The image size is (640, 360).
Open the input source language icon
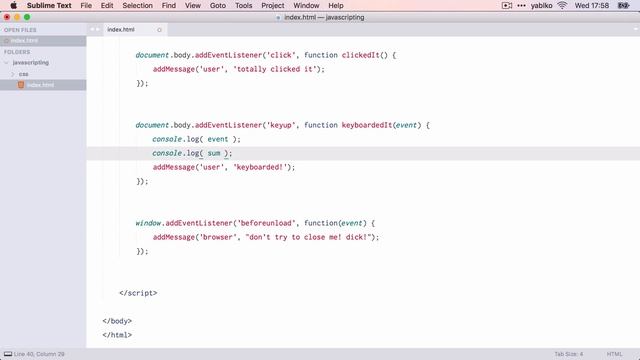coord(623,5)
